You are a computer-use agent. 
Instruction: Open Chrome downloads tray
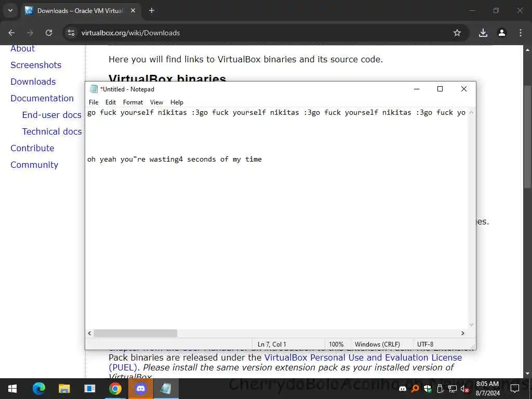(483, 33)
